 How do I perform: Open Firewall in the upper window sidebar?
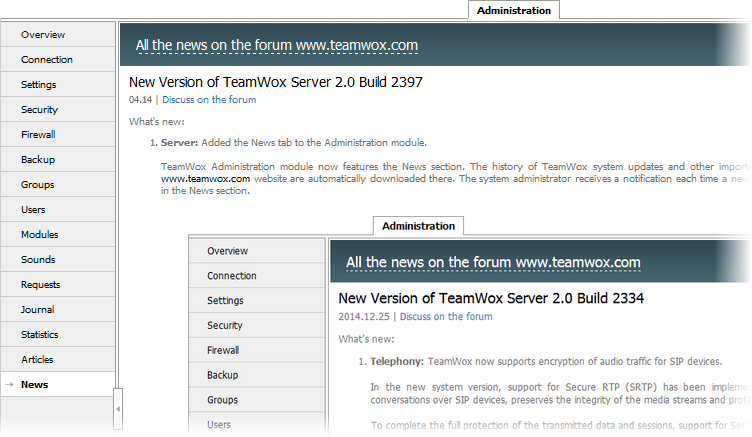pos(58,134)
